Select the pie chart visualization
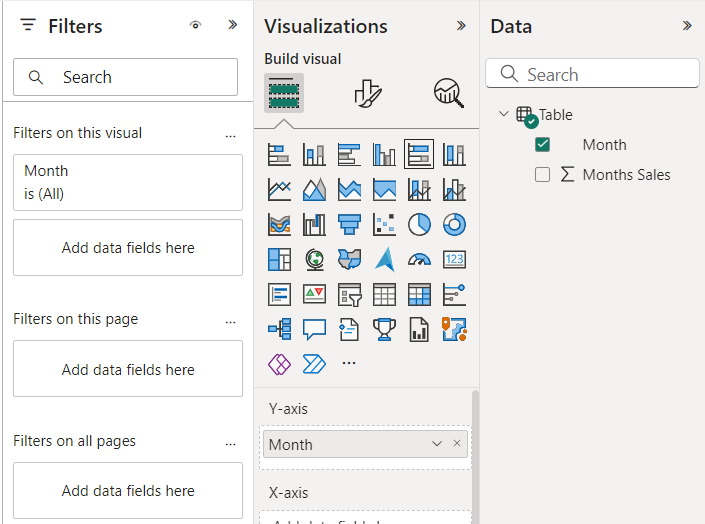This screenshot has width=705, height=524. click(419, 224)
